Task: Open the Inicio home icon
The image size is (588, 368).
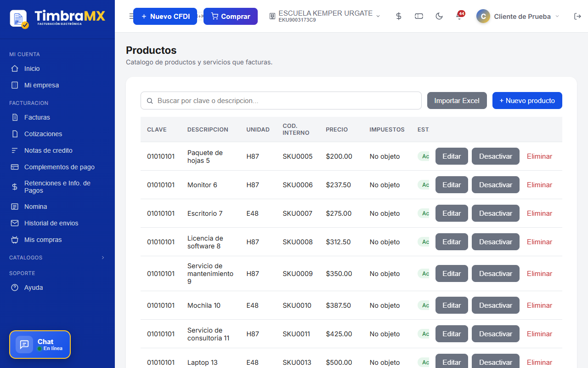Action: pyautogui.click(x=15, y=69)
